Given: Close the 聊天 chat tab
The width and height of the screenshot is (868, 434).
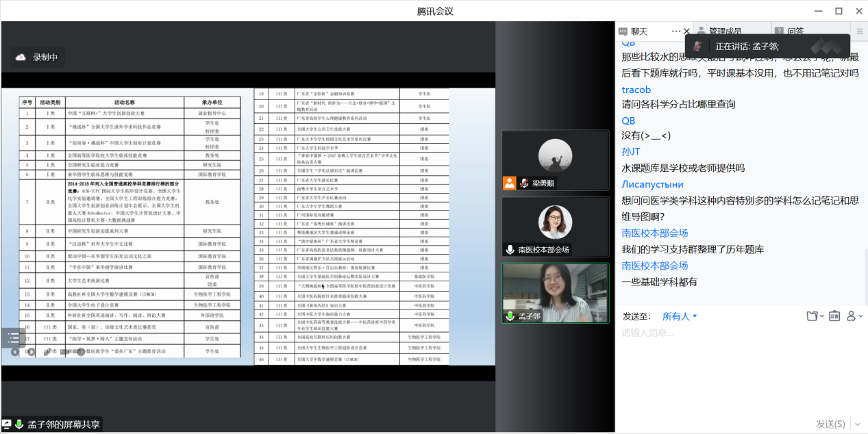Looking at the screenshot, I should (x=687, y=31).
